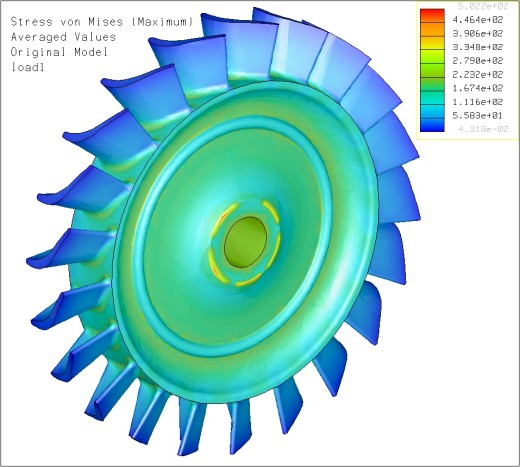Click the legend value 3.906e+02
The image size is (520, 467).
pos(477,34)
